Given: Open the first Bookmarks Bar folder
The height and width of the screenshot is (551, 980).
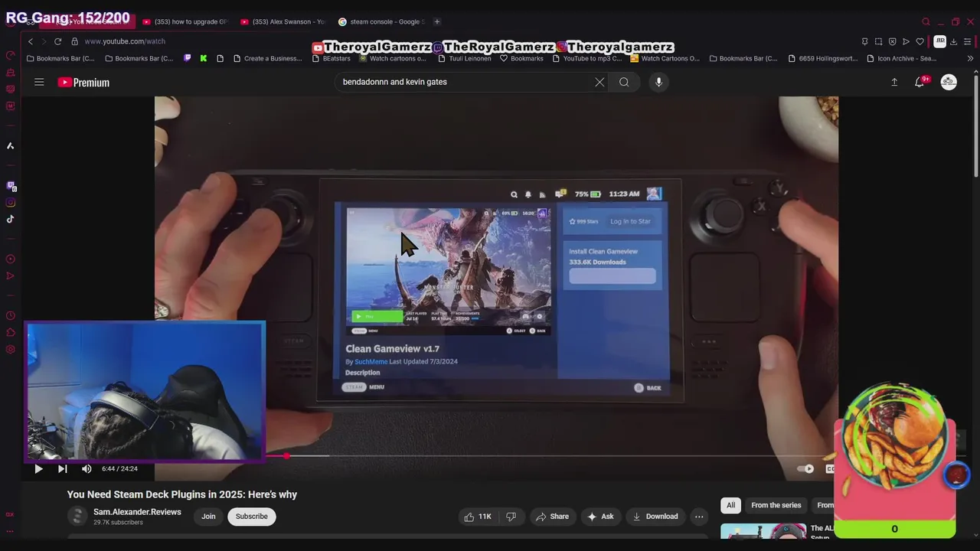Looking at the screenshot, I should coord(60,58).
